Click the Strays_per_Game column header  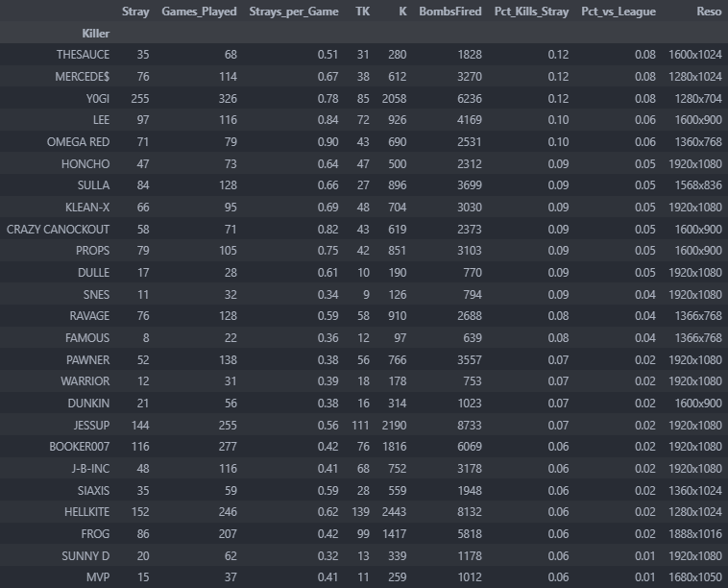coord(293,12)
